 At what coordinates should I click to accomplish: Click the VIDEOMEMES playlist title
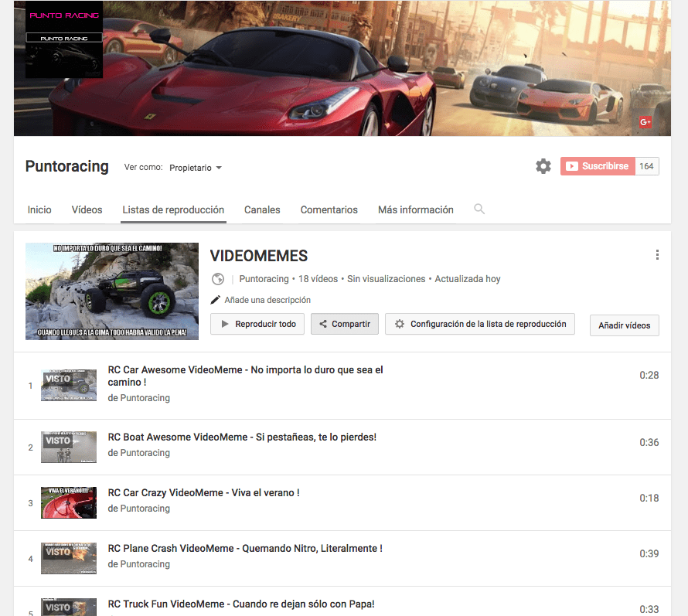click(x=259, y=256)
